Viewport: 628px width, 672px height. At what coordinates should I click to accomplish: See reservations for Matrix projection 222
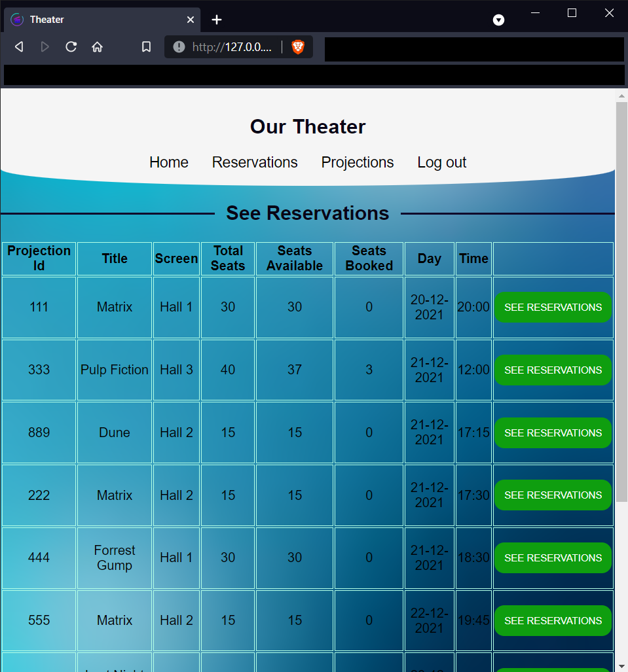553,495
